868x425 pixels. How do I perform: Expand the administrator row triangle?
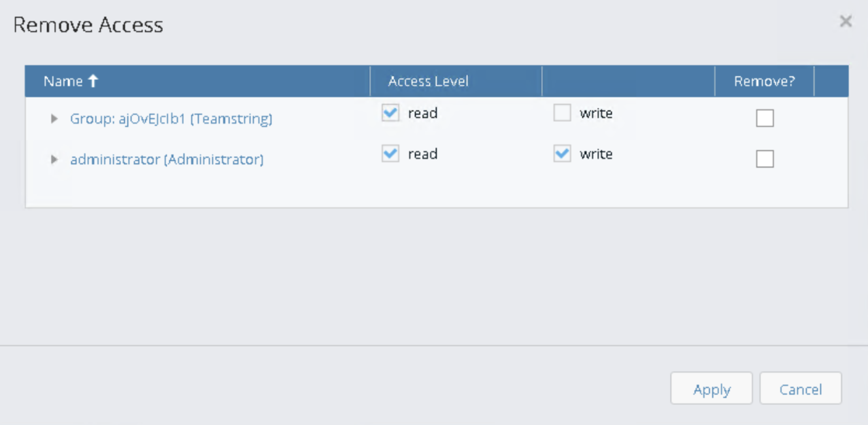point(54,160)
